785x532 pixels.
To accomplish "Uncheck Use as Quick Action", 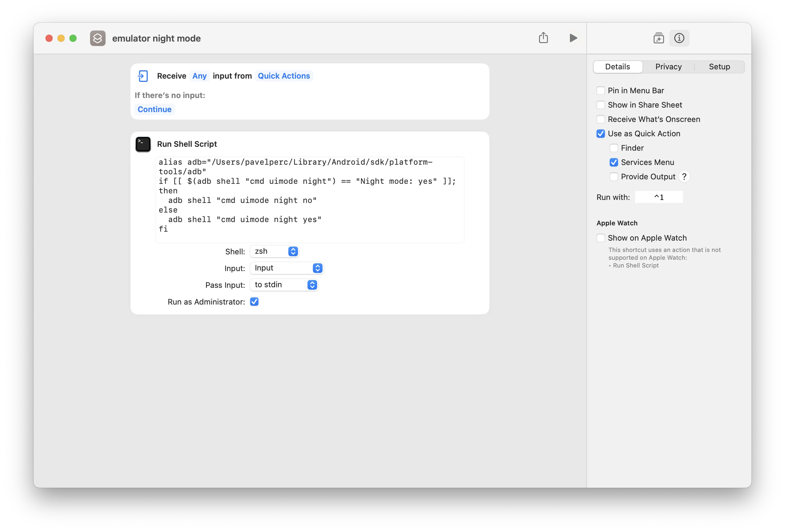I will 600,134.
